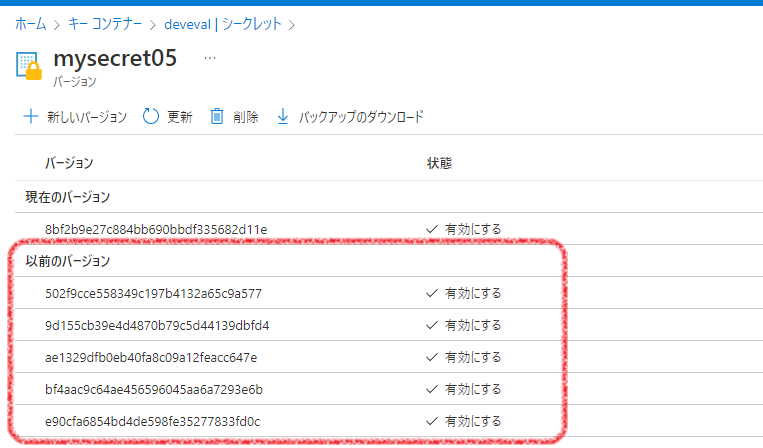
Task: Click checkmark icon beside version 502f9cce
Action: tap(432, 294)
